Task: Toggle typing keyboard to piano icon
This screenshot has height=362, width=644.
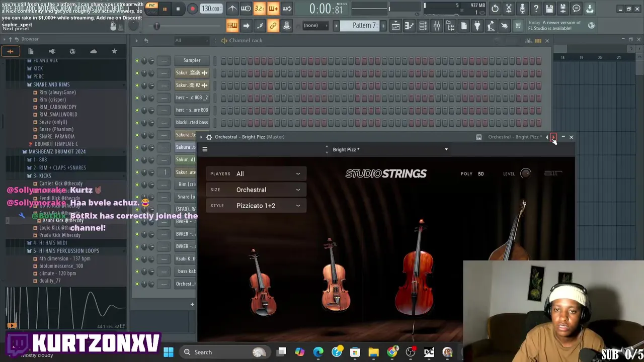Action: (x=232, y=26)
